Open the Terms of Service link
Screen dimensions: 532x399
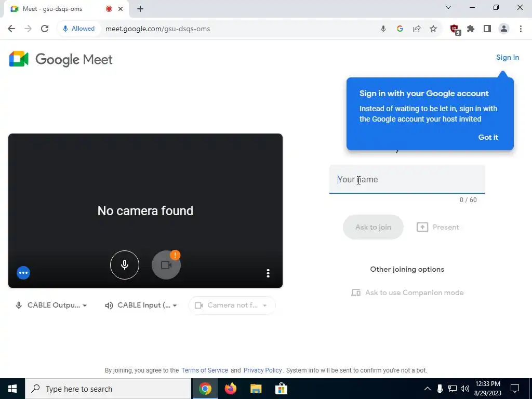tap(205, 370)
